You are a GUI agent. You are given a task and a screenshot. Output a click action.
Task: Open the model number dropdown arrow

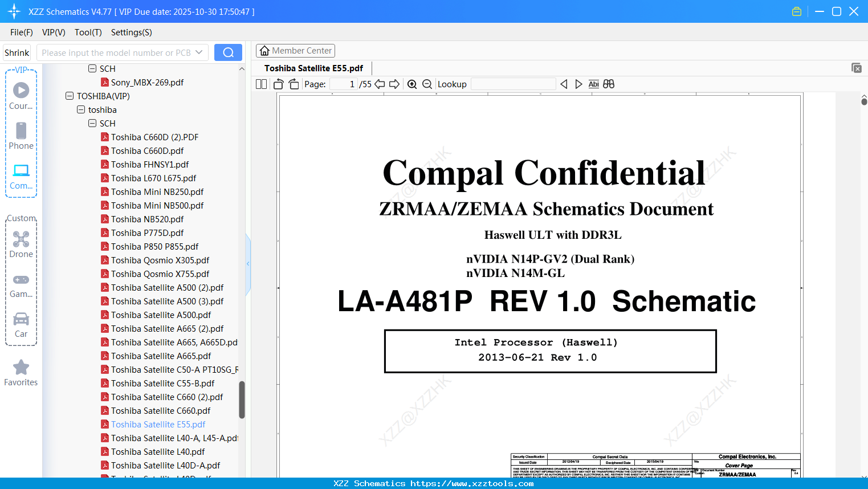(199, 52)
